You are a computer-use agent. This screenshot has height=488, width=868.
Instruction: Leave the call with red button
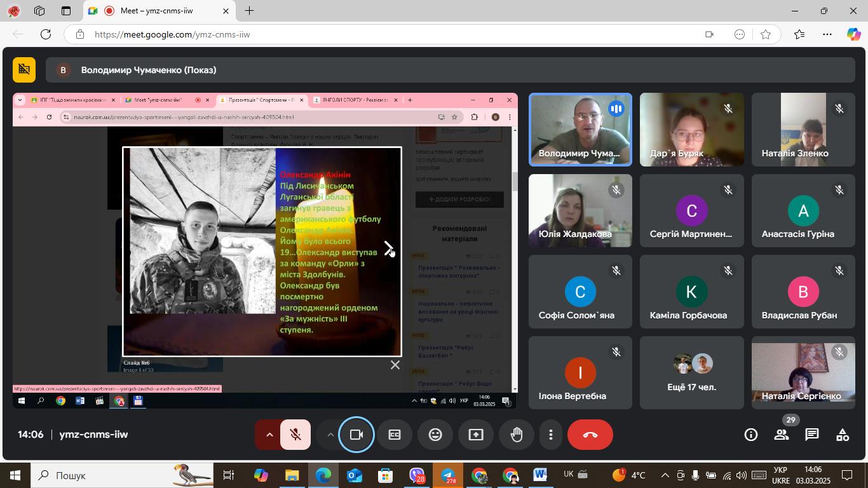tap(590, 435)
